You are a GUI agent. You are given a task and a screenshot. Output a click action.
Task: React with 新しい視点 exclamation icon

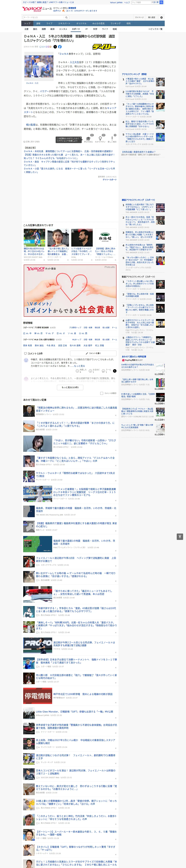tap(112, 138)
